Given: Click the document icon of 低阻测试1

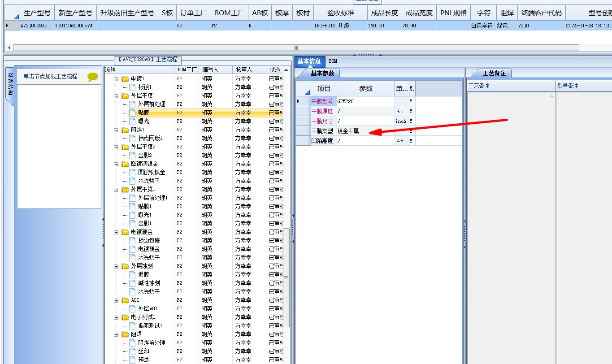Looking at the screenshot, I should point(132,325).
